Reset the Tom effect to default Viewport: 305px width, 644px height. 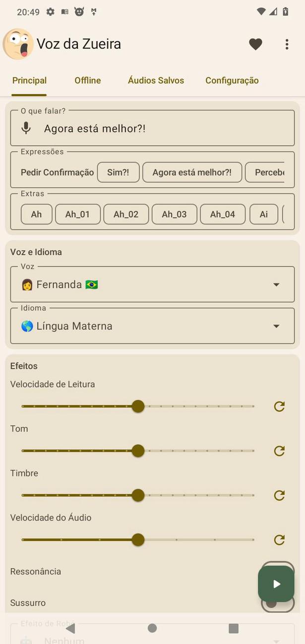279,451
